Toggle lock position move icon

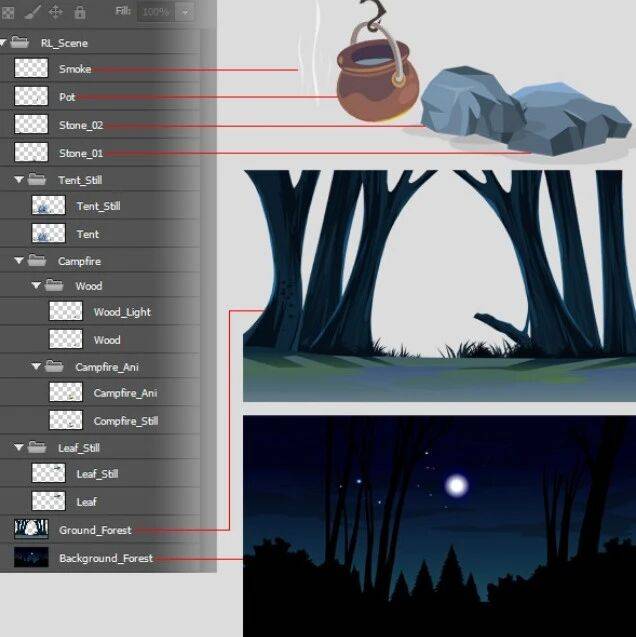pos(55,13)
